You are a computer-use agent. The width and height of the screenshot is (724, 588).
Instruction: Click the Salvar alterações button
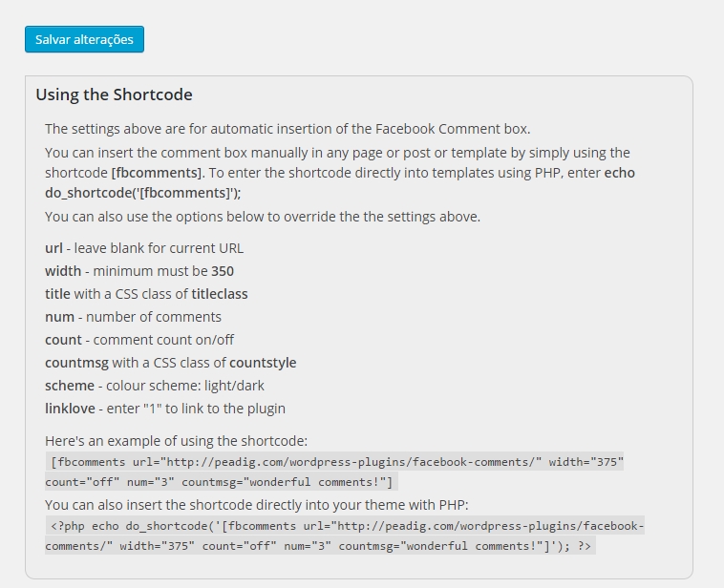point(84,39)
